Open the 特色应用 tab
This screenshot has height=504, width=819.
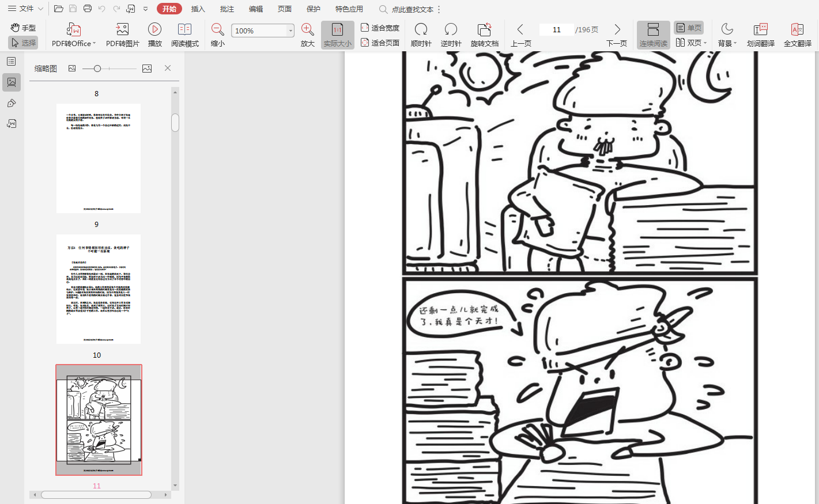[x=349, y=9]
